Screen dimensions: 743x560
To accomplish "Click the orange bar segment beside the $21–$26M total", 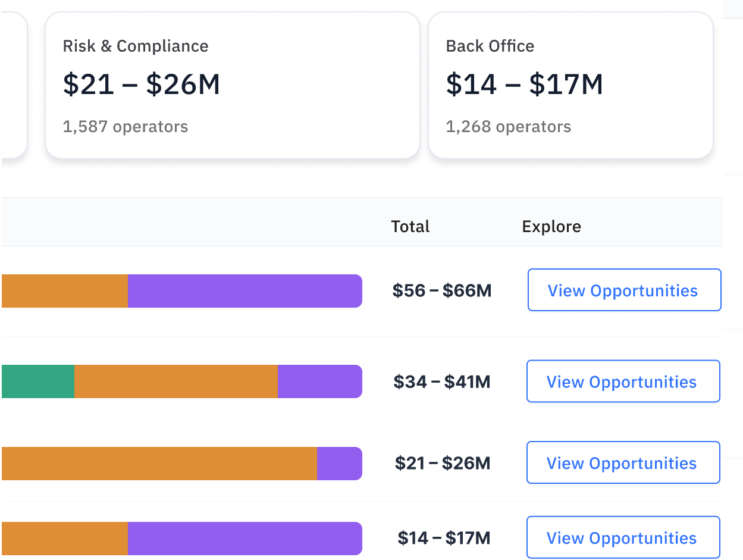I will point(159,464).
